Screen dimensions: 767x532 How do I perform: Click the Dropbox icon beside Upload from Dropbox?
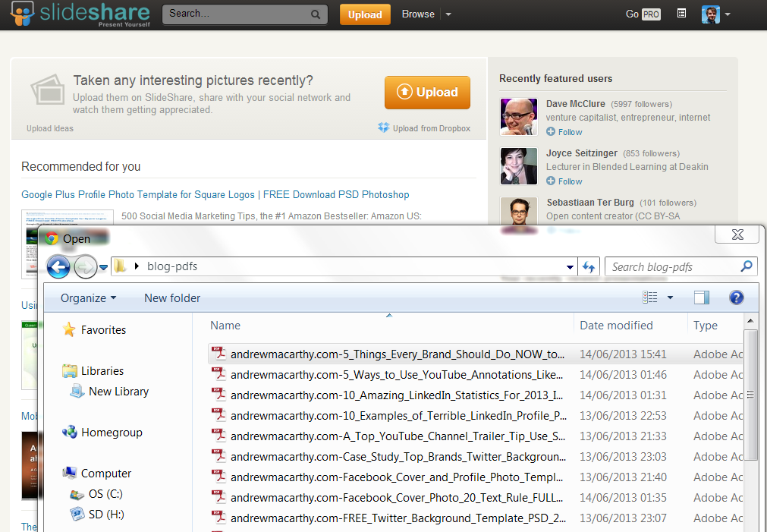[384, 127]
